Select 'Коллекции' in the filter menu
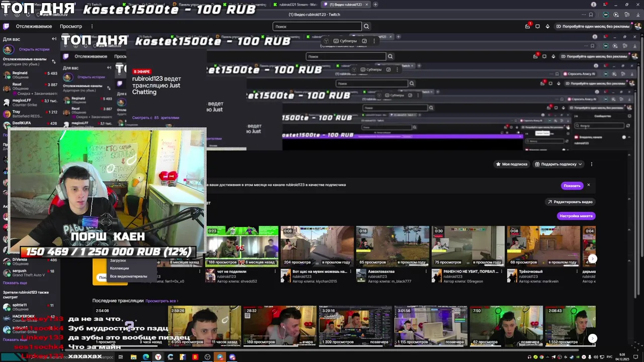Viewport: 644px width, 362px height. (119, 268)
